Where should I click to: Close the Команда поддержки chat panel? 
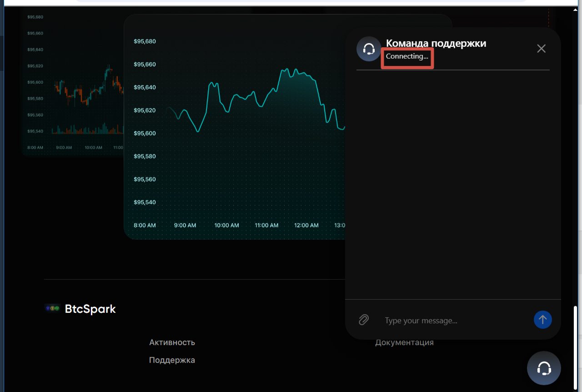(x=541, y=49)
